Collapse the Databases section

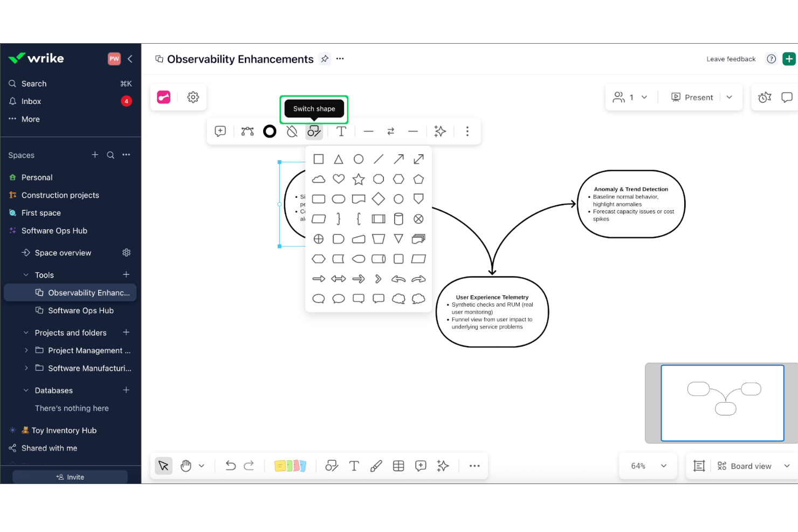26,390
